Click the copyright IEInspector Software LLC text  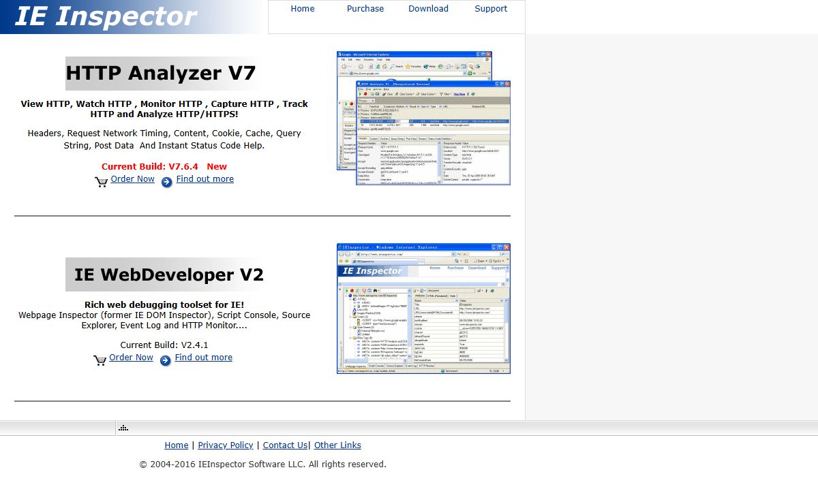[262, 464]
